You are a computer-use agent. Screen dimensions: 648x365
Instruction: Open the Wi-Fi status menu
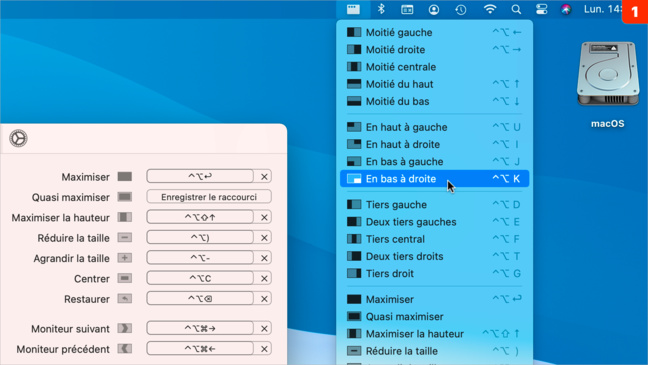[490, 9]
